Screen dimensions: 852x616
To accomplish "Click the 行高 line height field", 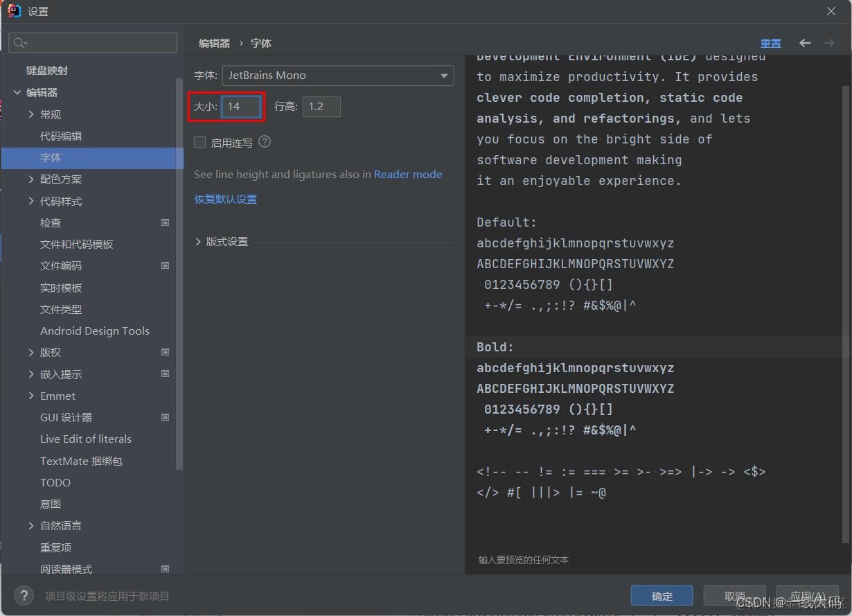I will [x=321, y=107].
